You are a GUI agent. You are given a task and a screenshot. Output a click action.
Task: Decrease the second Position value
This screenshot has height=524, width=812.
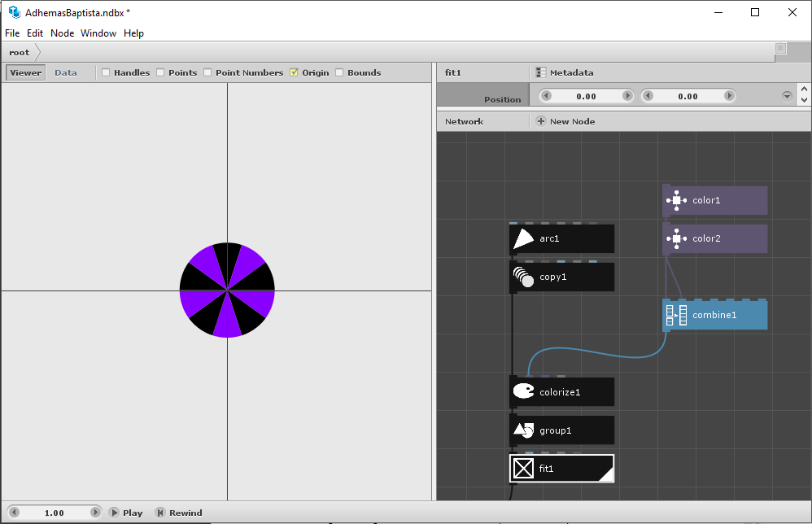(x=648, y=96)
